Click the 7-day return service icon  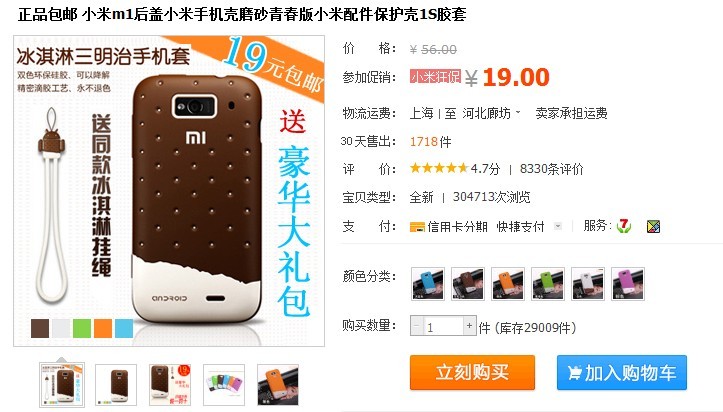tap(624, 226)
